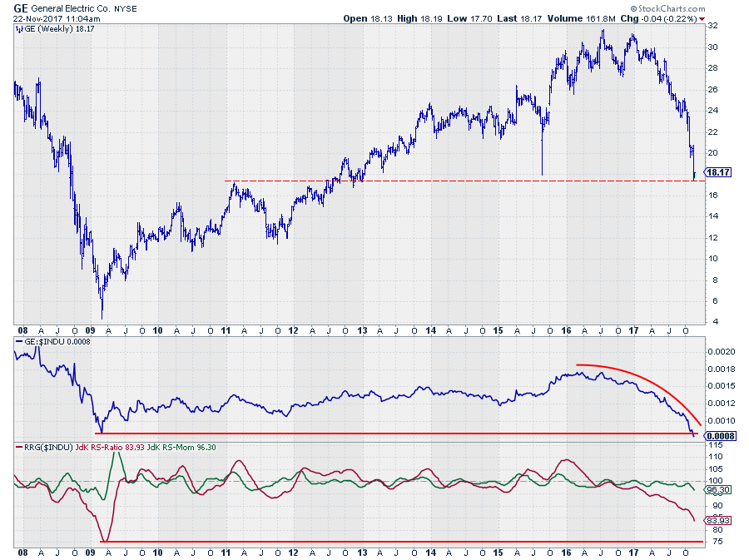Click the 12 price axis label
Screen dimensions: 749x560
click(712, 237)
